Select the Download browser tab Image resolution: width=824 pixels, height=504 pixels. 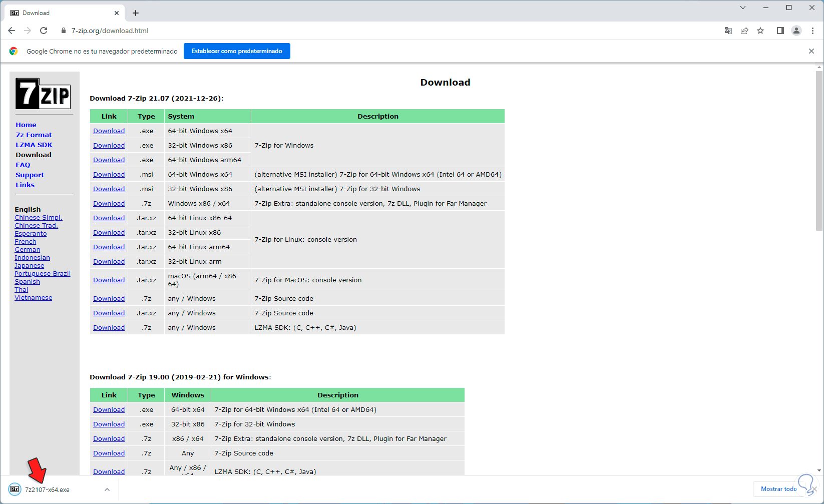click(65, 13)
